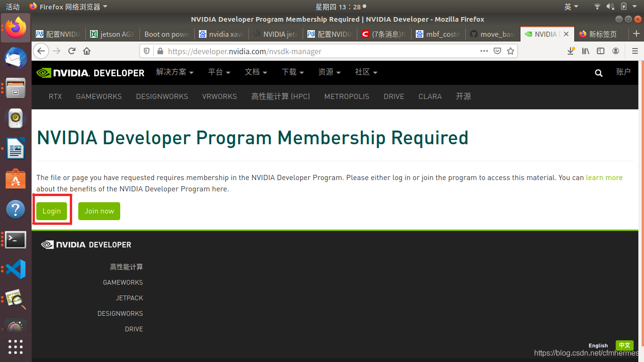This screenshot has height=362, width=644.
Task: Open the tracking protection shield icon
Action: pos(147,51)
